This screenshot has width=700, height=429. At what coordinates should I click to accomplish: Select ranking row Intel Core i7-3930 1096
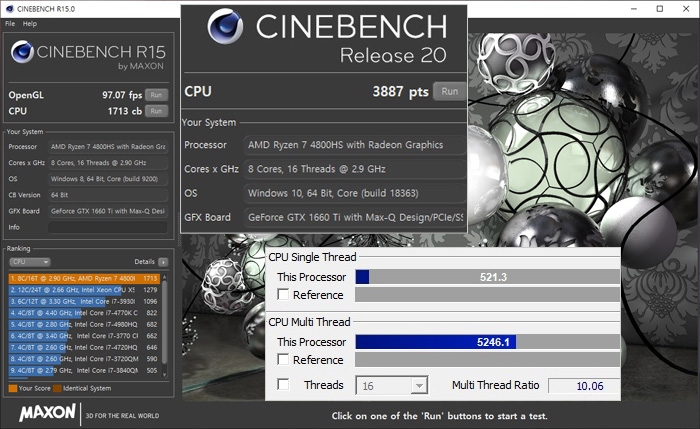84,302
